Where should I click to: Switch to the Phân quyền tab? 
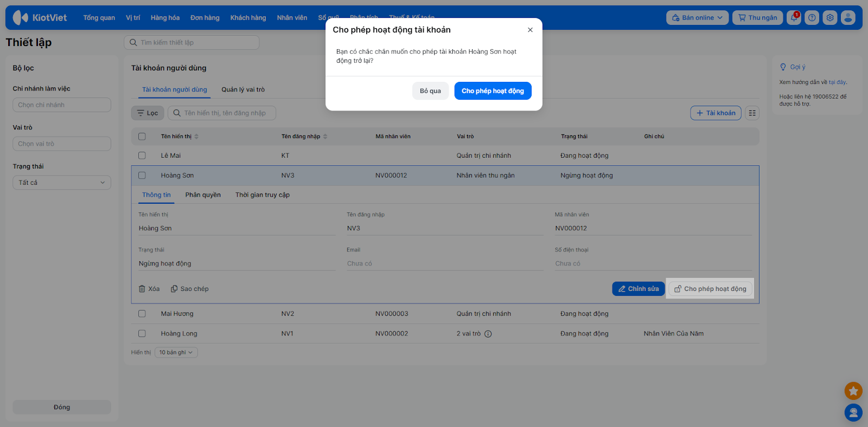point(203,195)
